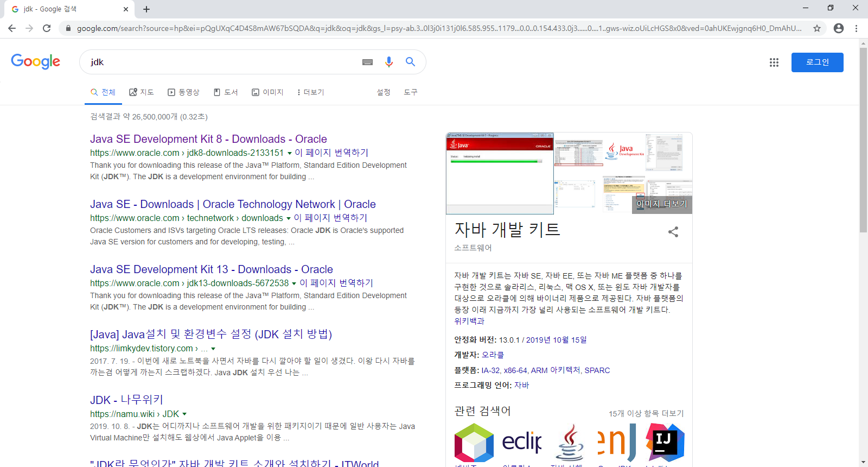868x467 pixels.
Task: Close the jdk - Google 검색 tab
Action: (x=125, y=9)
